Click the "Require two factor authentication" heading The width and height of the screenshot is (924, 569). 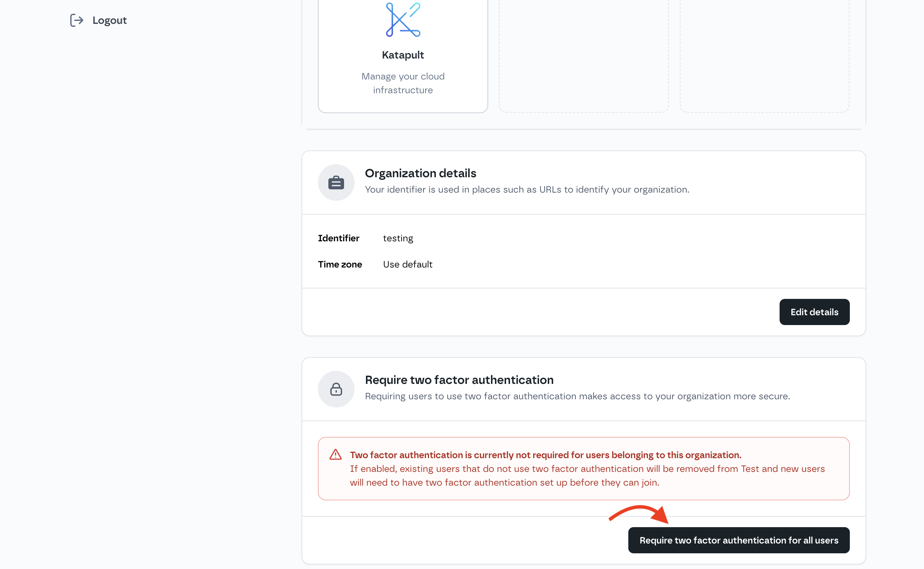(x=459, y=380)
